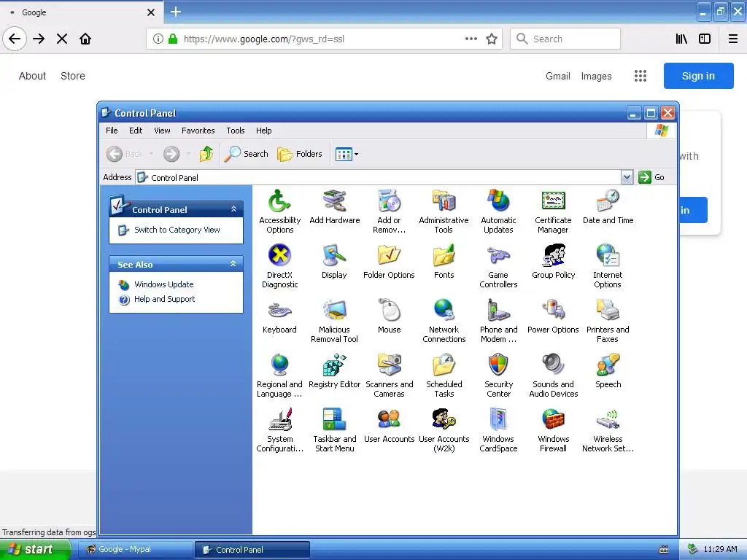
Task: Open Help menu in Control Panel
Action: coord(263,131)
